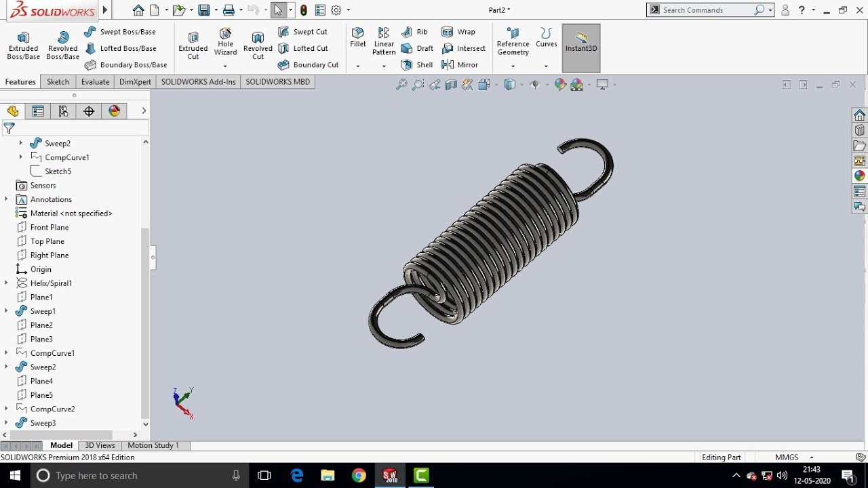Choose the Mirror feature
This screenshot has height=488, width=868.
[x=460, y=65]
